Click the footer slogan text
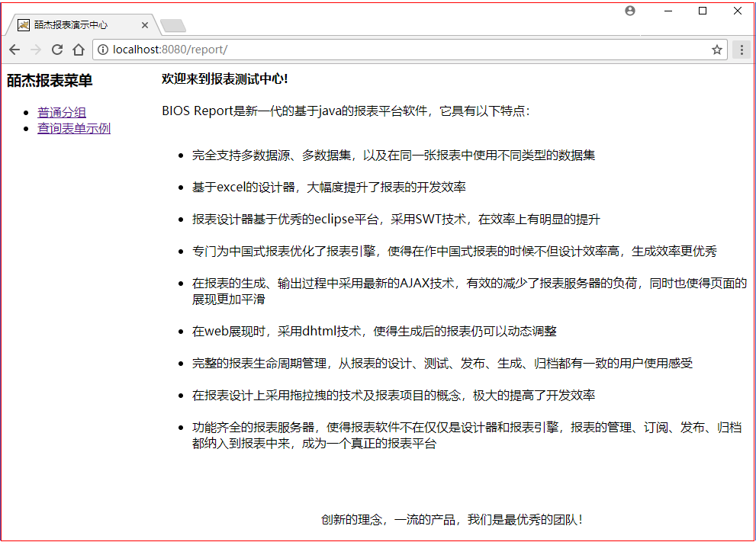This screenshot has height=542, width=756. pos(452,519)
